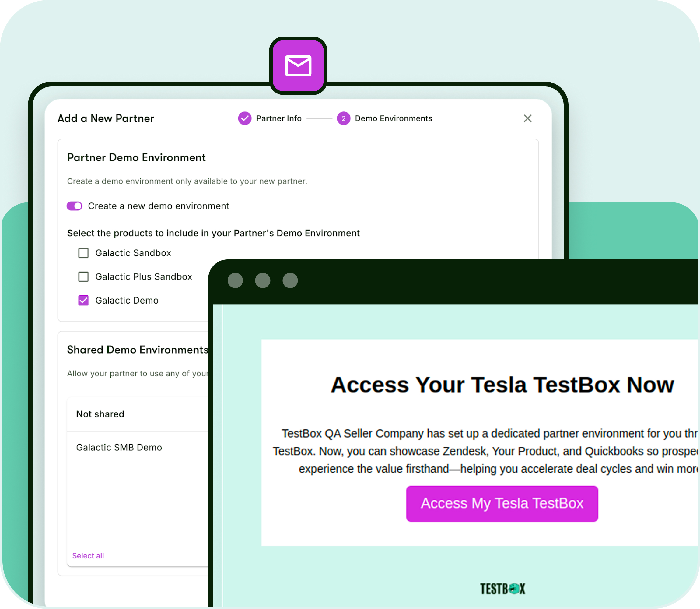Click the Not shared list header

coord(100,414)
